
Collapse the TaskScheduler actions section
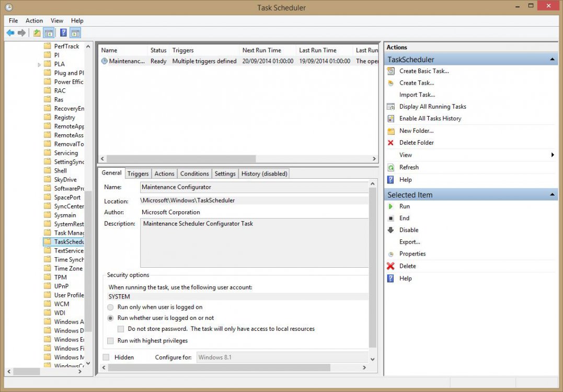coord(552,60)
